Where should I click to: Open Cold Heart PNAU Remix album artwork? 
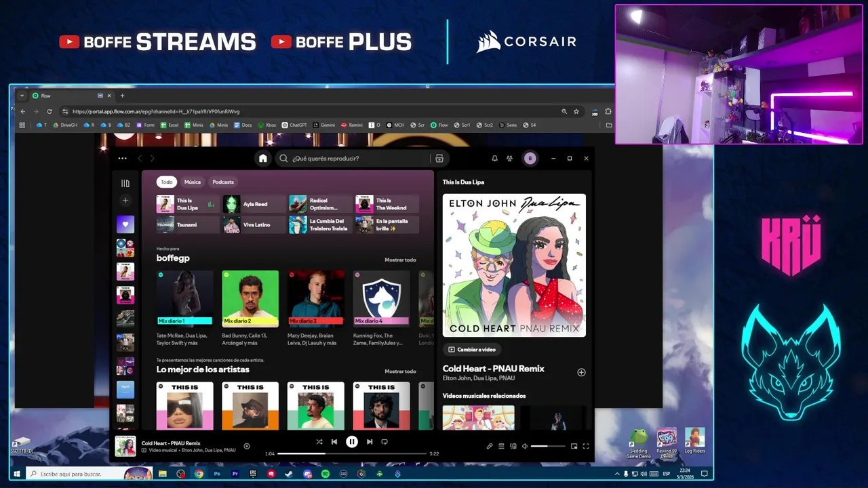[514, 265]
